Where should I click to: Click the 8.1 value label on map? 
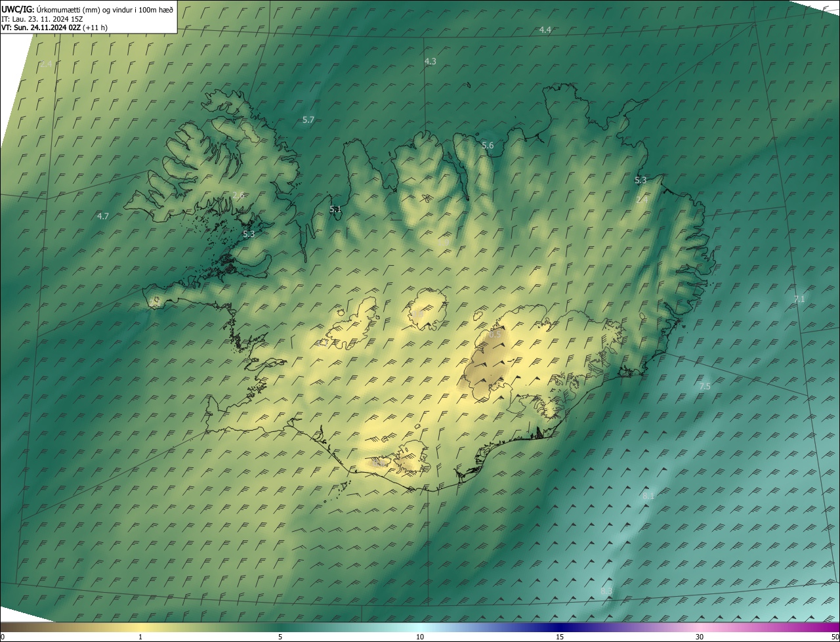click(648, 496)
